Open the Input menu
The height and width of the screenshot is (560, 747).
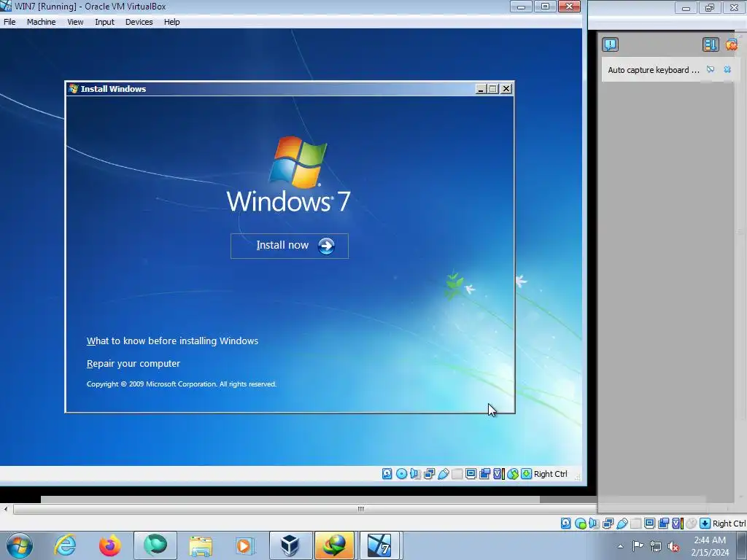(104, 22)
